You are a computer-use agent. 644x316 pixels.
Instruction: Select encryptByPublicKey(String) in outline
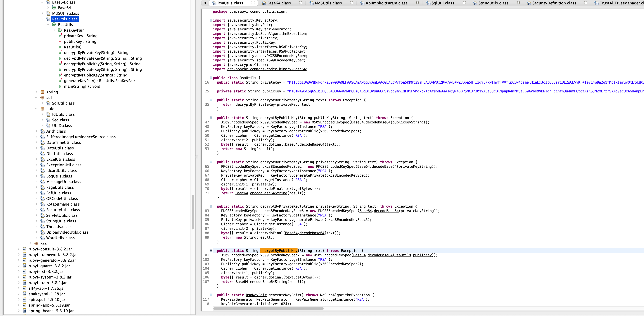[x=96, y=75]
